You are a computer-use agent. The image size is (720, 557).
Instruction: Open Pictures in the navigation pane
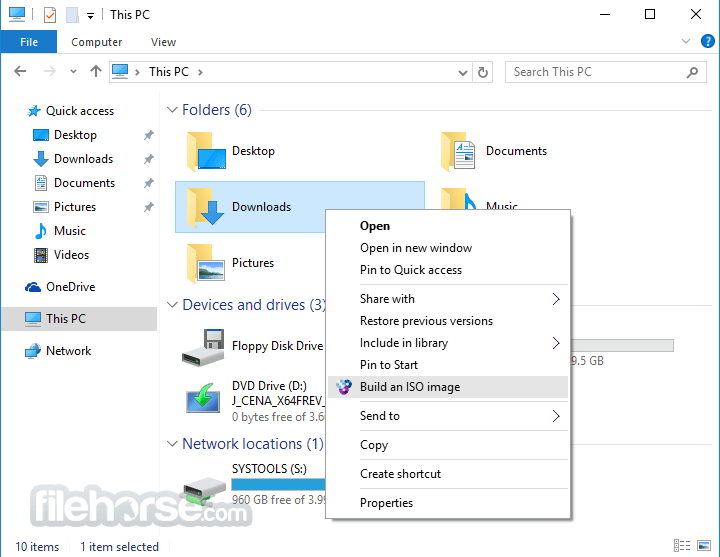64,207
